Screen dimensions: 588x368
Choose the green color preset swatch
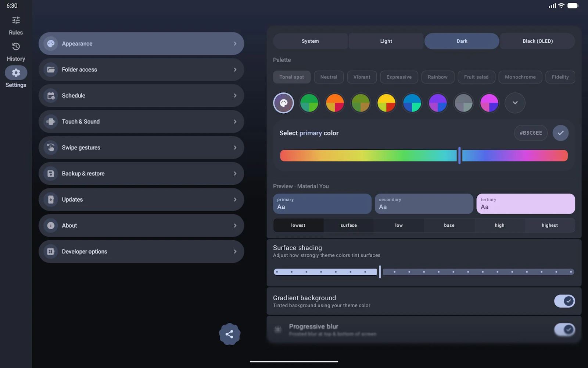(309, 103)
